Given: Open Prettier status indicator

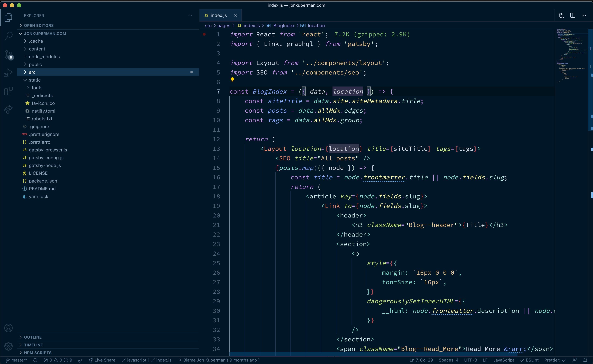Looking at the screenshot, I should 555,360.
